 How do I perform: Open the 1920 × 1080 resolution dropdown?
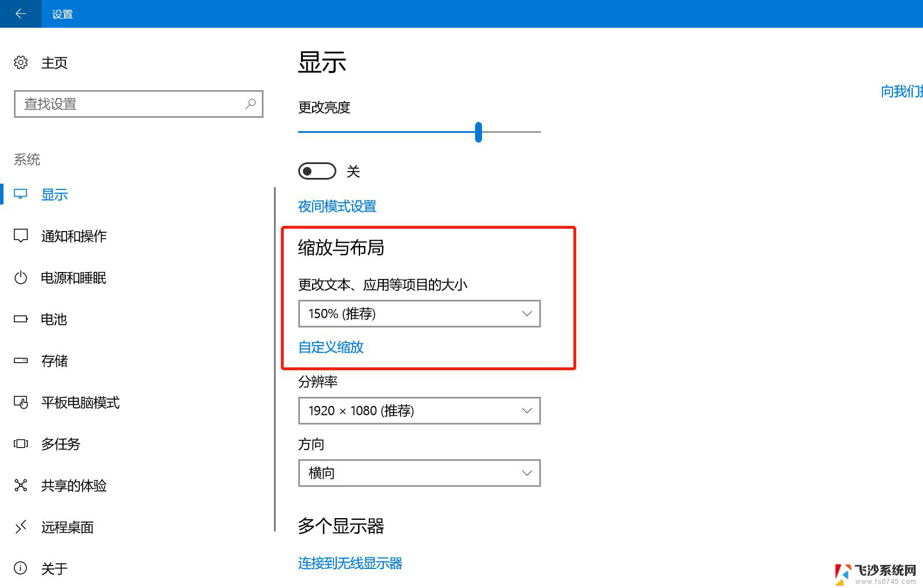[x=420, y=411]
